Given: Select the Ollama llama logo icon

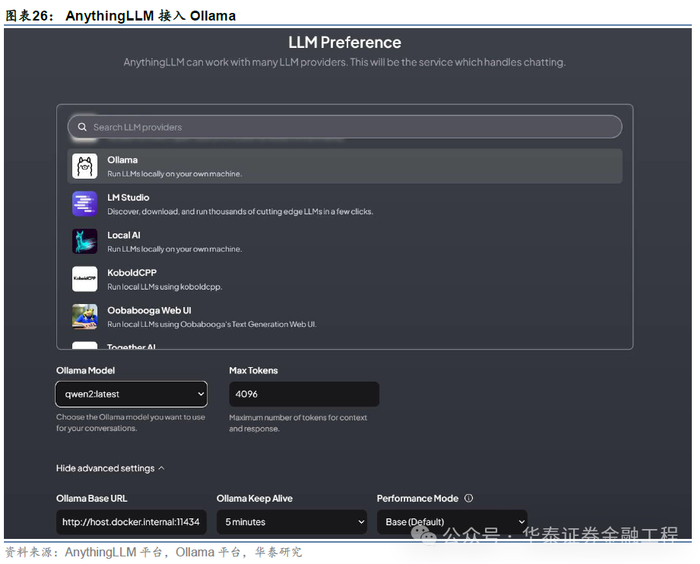Looking at the screenshot, I should (x=85, y=166).
